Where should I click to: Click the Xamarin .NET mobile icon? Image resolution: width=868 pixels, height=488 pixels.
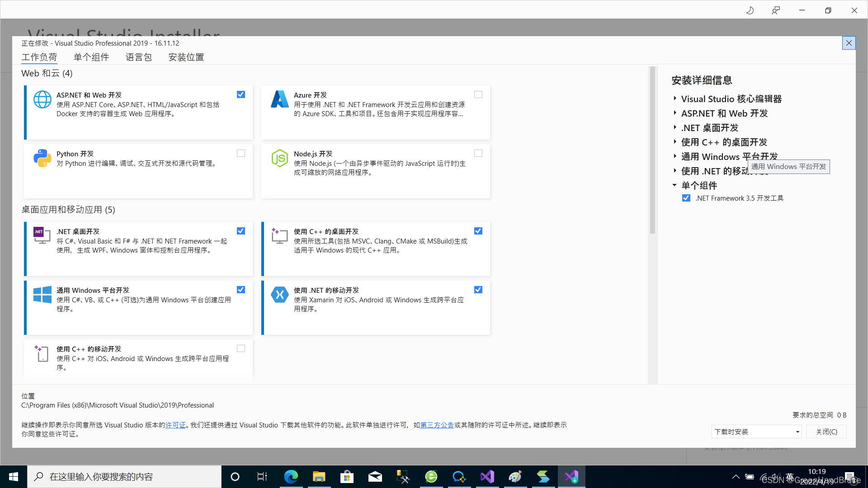tap(280, 295)
